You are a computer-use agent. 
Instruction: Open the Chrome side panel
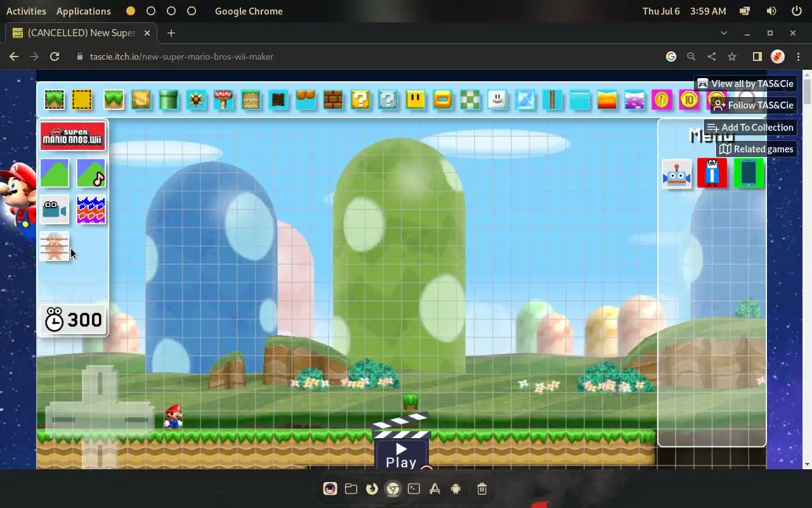pos(757,57)
